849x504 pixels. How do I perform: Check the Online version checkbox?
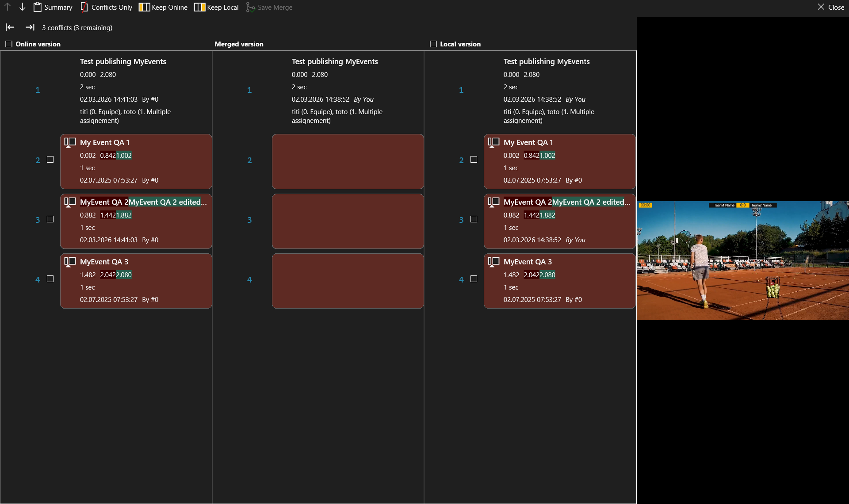pyautogui.click(x=9, y=44)
